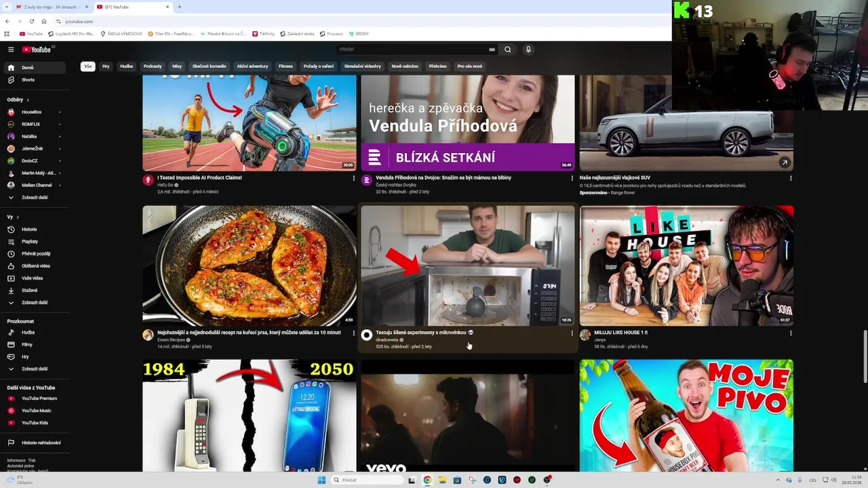This screenshot has height=488, width=868.
Task: Open Přehrát později list
Action: pos(34,254)
